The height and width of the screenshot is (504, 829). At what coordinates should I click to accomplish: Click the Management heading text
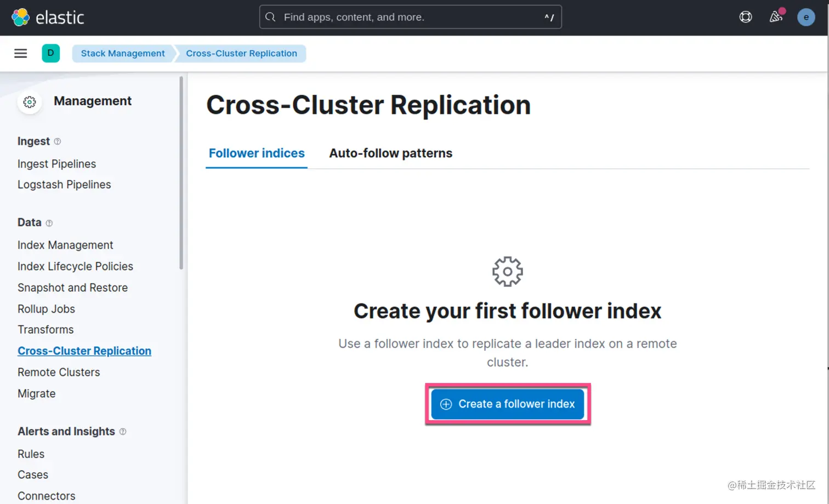pos(93,101)
